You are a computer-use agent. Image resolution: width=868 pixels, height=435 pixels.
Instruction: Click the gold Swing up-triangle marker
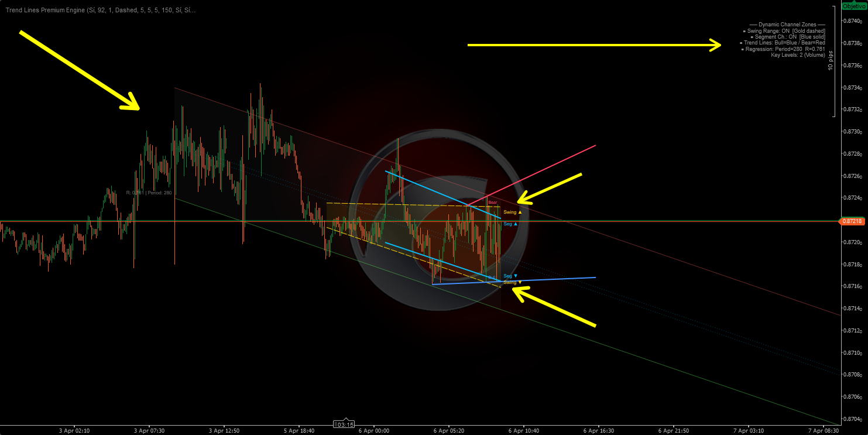pos(512,212)
